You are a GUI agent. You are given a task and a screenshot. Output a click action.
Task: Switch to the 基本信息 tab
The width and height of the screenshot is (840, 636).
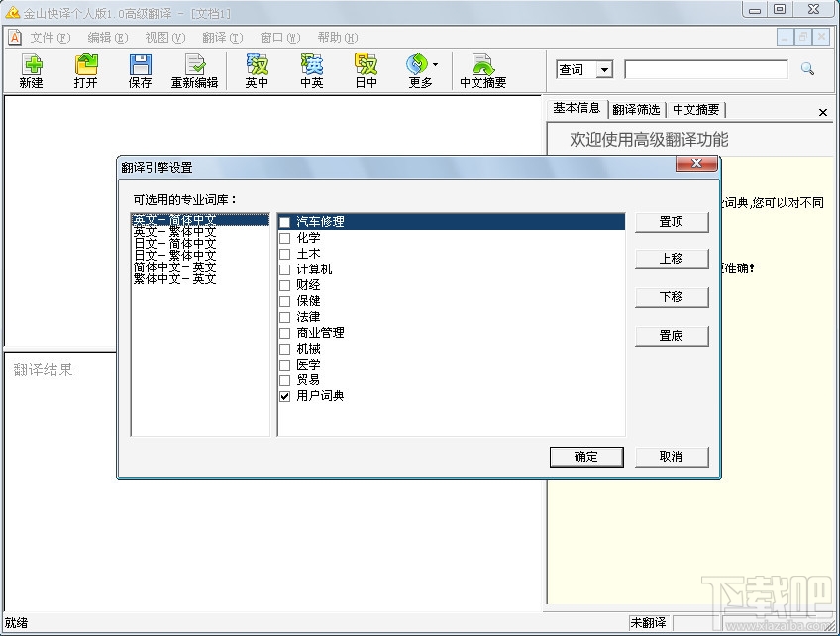[577, 108]
